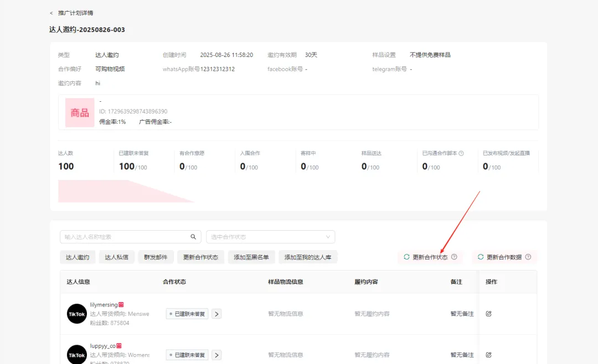Open the 选中合作状态 dropdown
Viewport: 598px width, 364px height.
pos(270,237)
